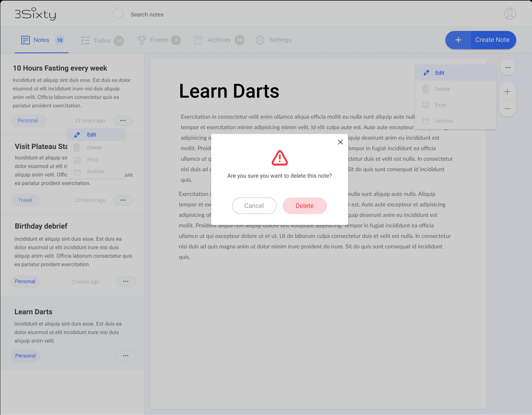This screenshot has width=532, height=415.
Task: Close the delete confirmation dialog
Action: (x=340, y=142)
